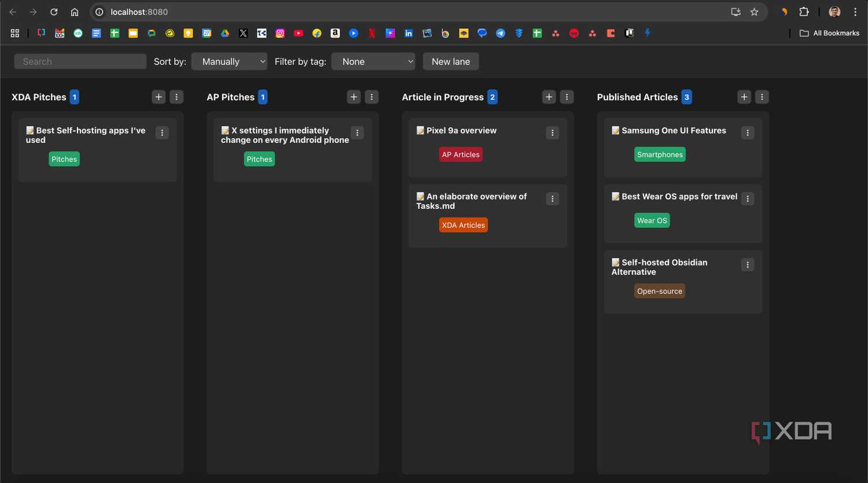Open the Gmail bookmark
The width and height of the screenshot is (868, 483).
click(x=60, y=34)
